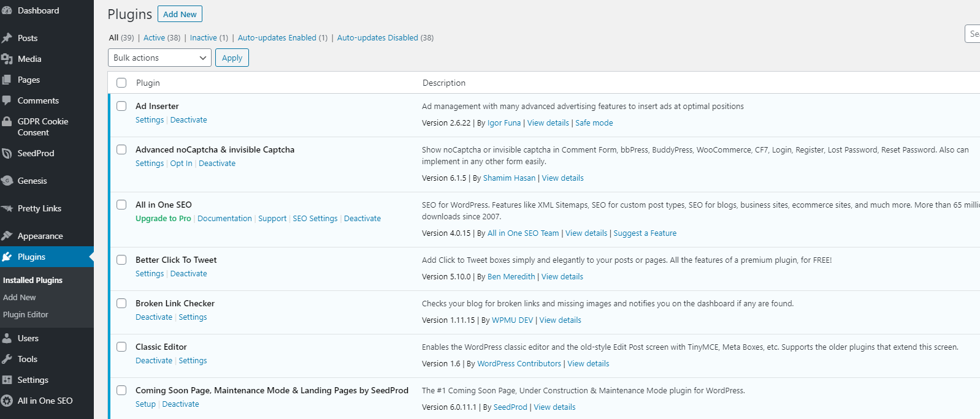Filter by Auto-updates Disabled
The image size is (980, 419).
pos(385,37)
